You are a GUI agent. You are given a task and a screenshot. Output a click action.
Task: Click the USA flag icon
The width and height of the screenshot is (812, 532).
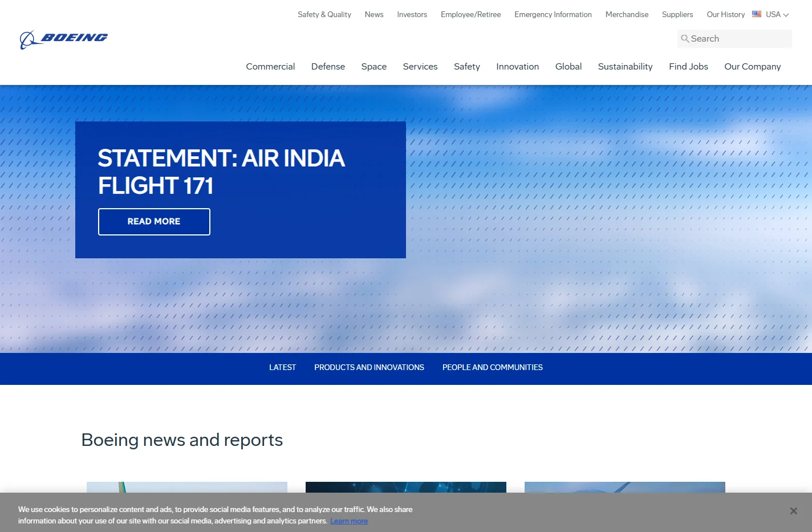point(757,14)
